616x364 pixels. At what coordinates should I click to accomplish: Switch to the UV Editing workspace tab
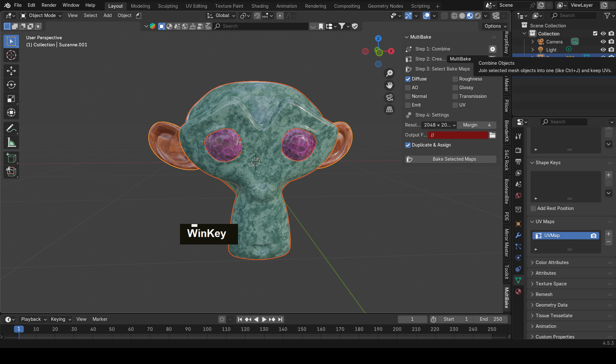196,6
